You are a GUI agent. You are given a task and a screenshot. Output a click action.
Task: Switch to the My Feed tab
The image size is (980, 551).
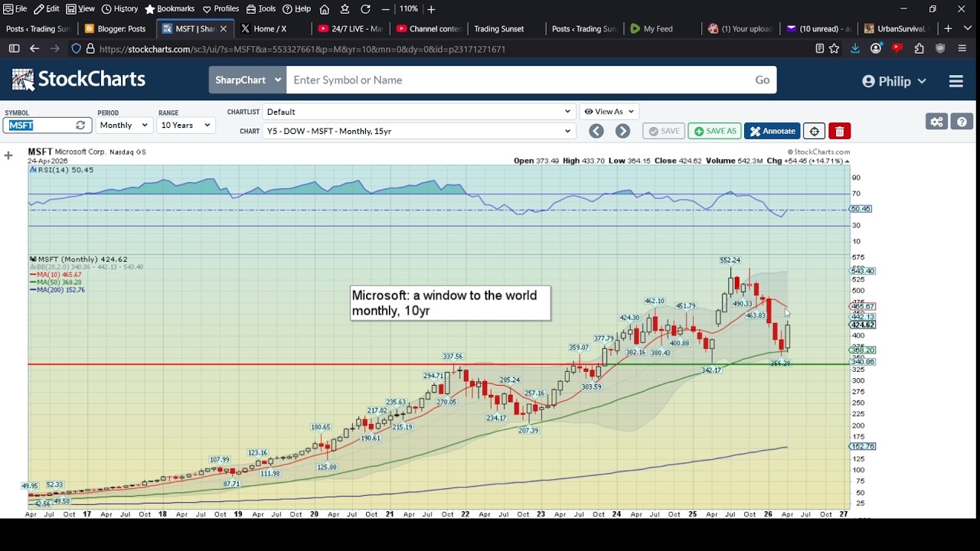661,29
